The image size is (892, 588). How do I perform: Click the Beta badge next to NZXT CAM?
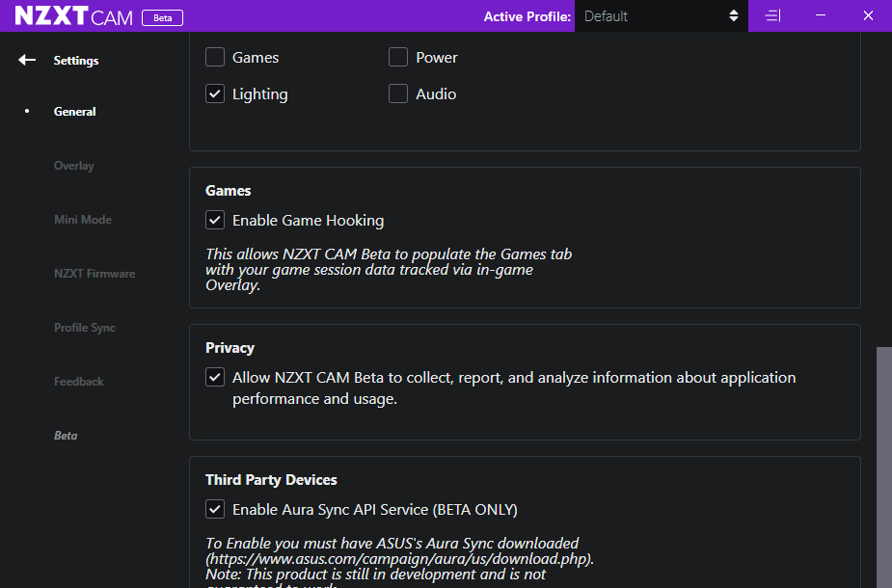point(162,16)
